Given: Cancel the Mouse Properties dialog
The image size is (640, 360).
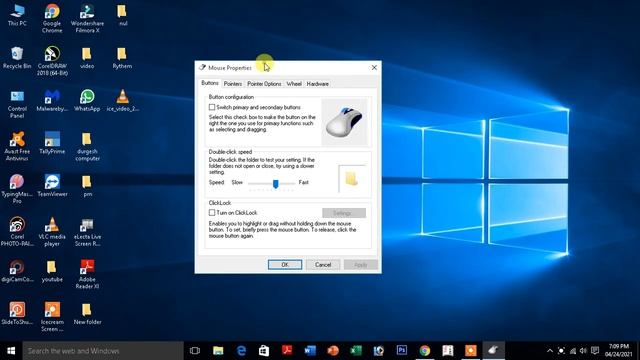Looking at the screenshot, I should tap(323, 265).
